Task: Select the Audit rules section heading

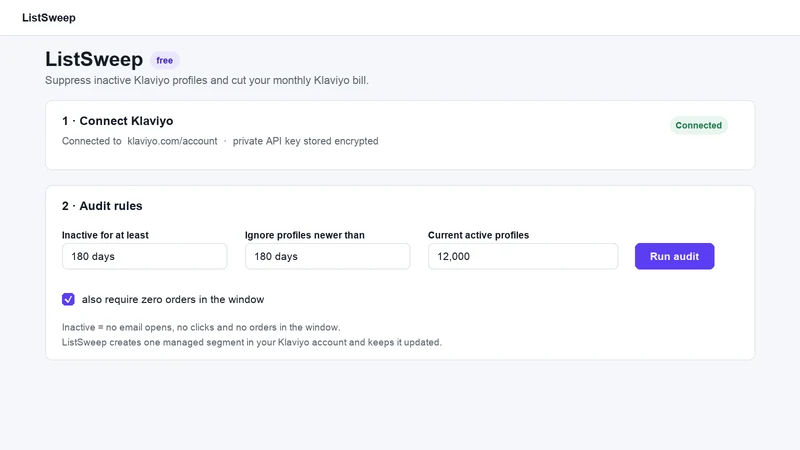Action: pos(102,206)
